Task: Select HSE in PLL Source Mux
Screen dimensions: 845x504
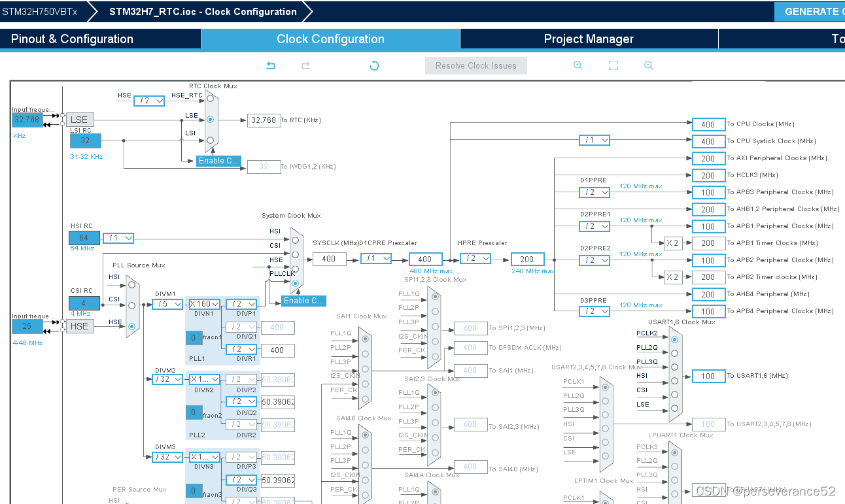Action: pos(131,326)
